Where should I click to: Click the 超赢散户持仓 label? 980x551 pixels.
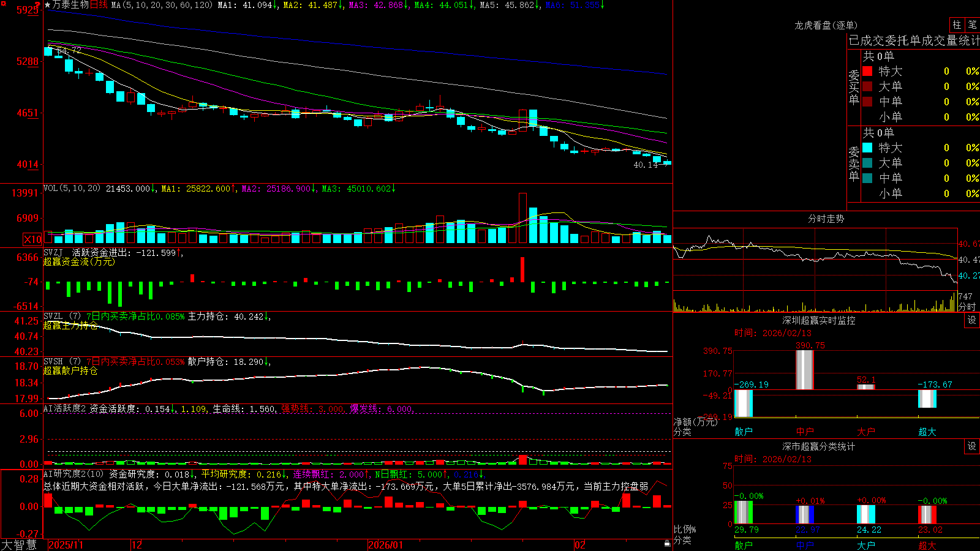pyautogui.click(x=70, y=370)
